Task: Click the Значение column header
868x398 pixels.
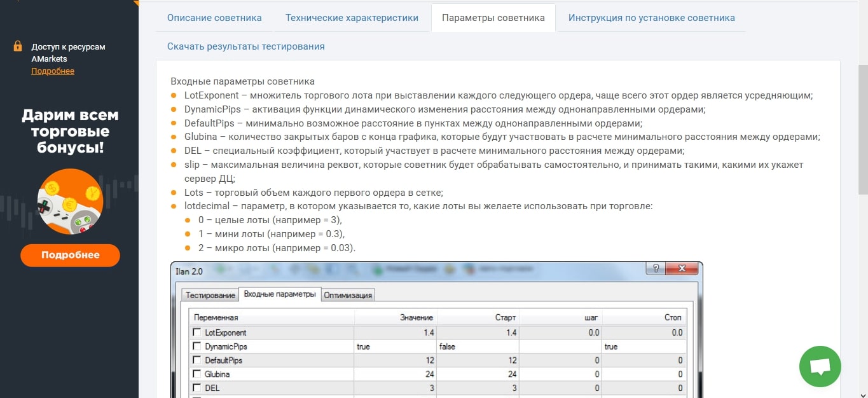Action: (x=416, y=317)
